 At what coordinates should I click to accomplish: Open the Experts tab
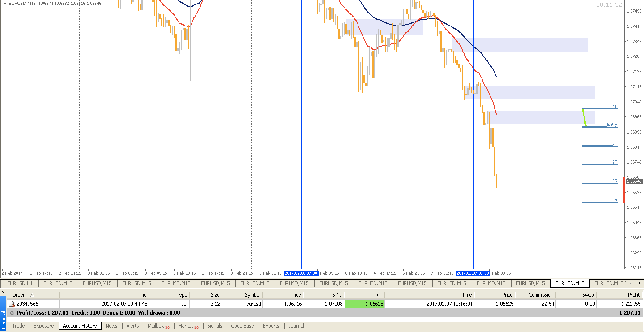pyautogui.click(x=271, y=326)
